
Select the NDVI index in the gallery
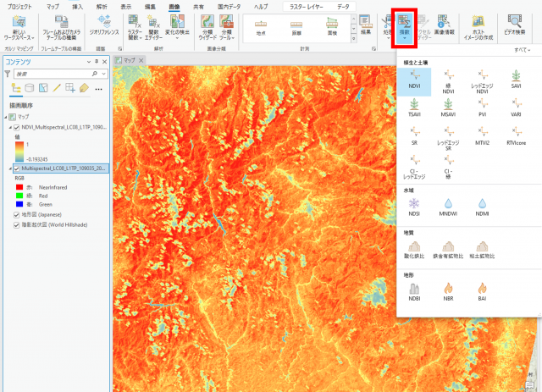(x=414, y=81)
